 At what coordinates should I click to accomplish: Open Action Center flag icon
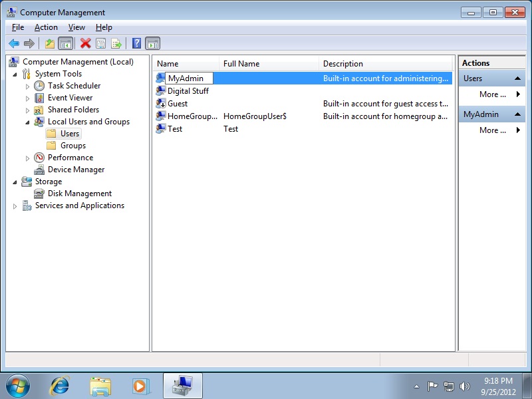[432, 386]
